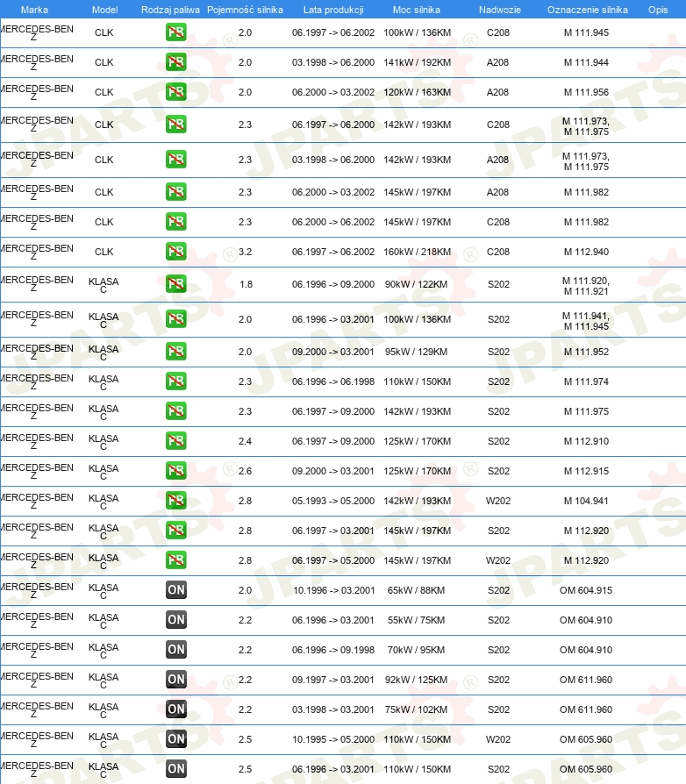Click the Model column header
686x784 pixels.
click(x=104, y=10)
